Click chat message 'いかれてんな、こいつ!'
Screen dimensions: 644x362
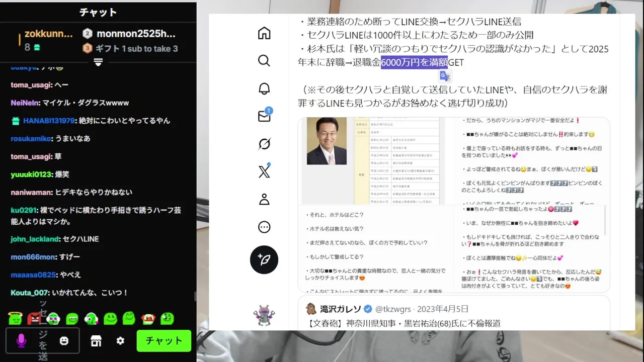[90, 293]
